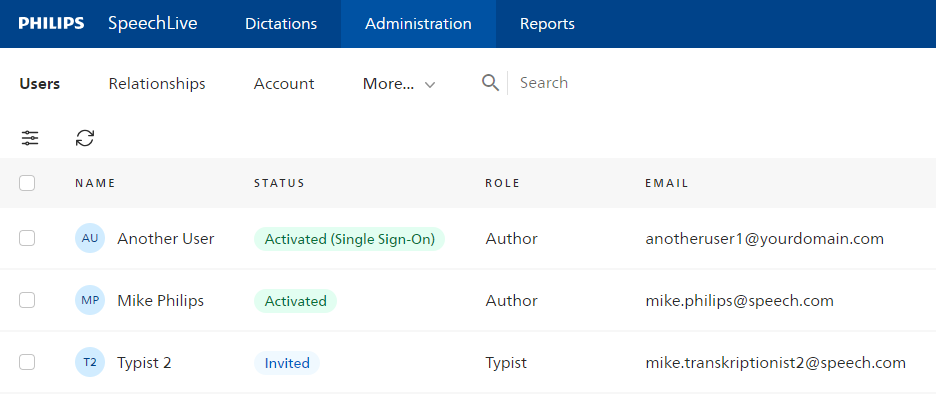Sort by the NAME column header
Image resolution: width=936 pixels, height=399 pixels.
95,183
